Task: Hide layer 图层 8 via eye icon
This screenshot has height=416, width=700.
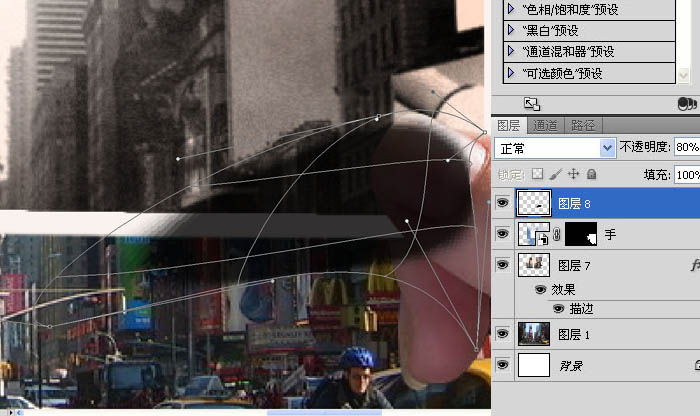Action: pos(503,204)
